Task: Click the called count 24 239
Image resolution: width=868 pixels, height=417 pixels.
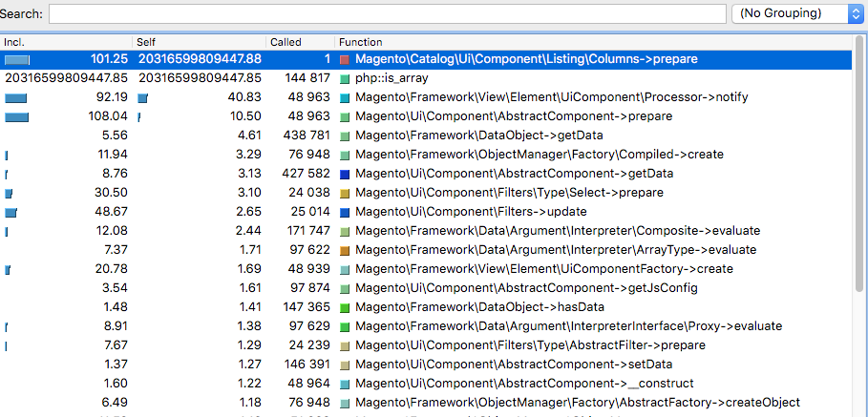Action: click(x=309, y=345)
